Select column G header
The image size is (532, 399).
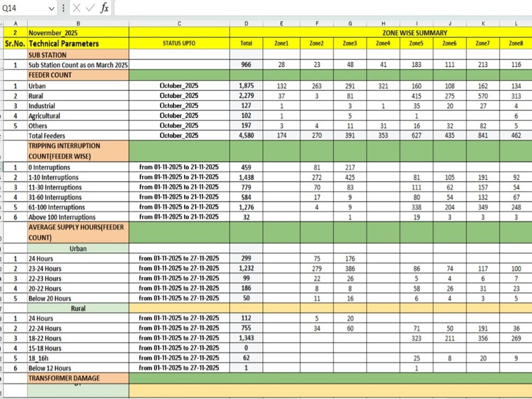click(x=350, y=23)
